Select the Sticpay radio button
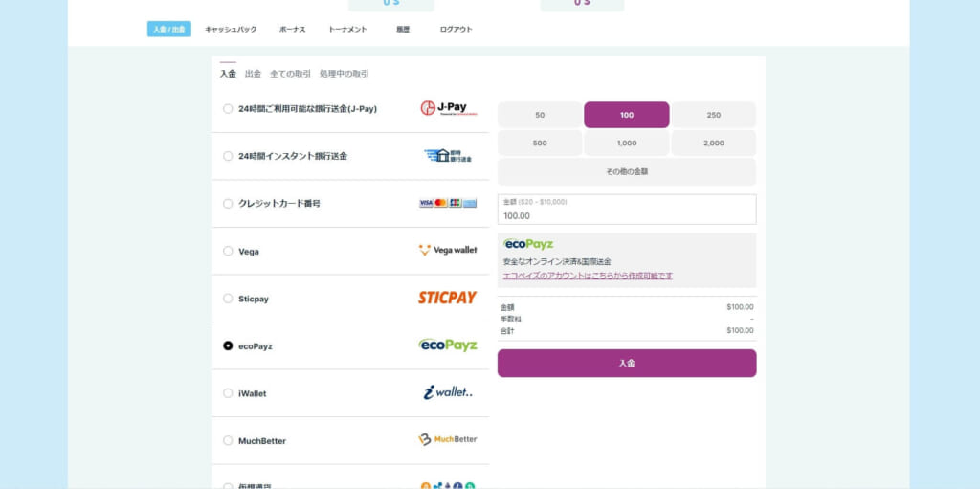The width and height of the screenshot is (980, 489). tap(228, 299)
